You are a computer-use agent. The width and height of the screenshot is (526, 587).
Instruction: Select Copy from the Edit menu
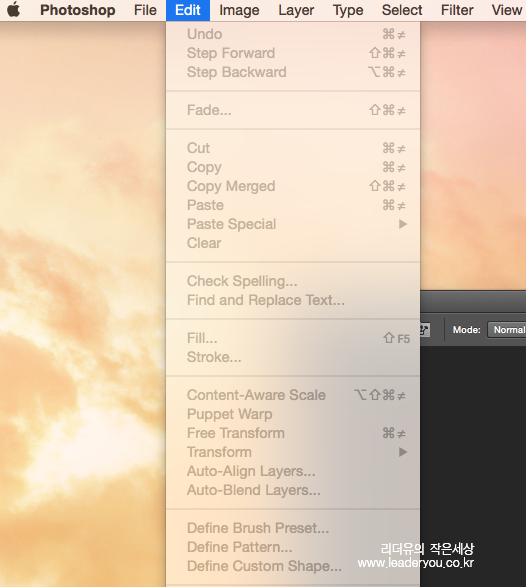(293, 167)
